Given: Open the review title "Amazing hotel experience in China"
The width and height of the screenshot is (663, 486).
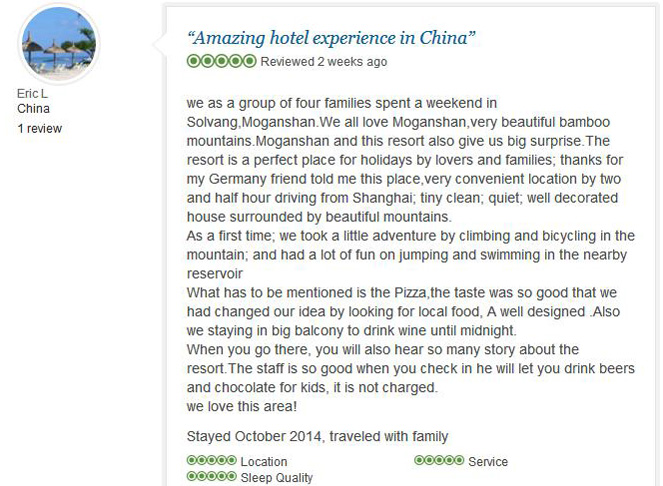Looking at the screenshot, I should point(332,38).
